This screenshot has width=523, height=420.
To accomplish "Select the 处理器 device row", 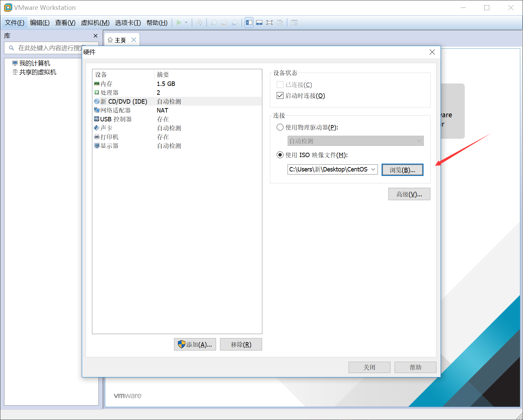I will click(177, 92).
